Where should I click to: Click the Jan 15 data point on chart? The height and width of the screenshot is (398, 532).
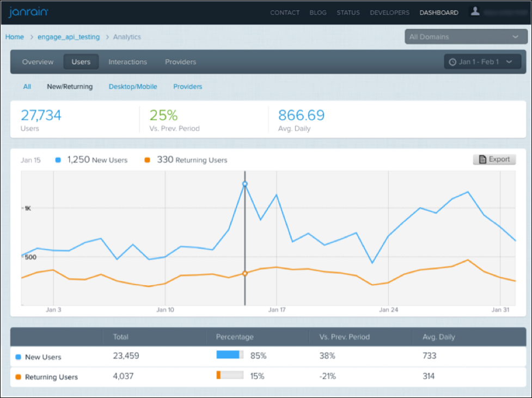point(244,184)
